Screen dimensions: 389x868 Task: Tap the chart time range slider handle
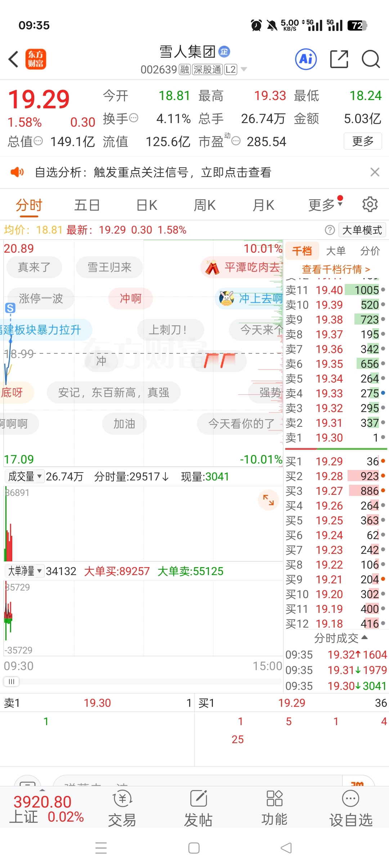tap(11, 682)
